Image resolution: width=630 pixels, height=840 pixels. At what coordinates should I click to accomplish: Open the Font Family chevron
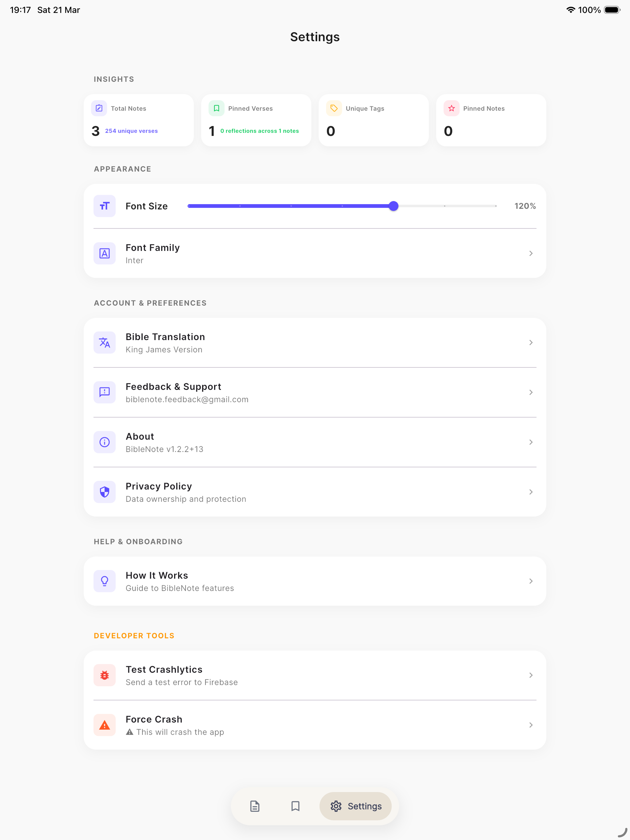[x=531, y=253]
